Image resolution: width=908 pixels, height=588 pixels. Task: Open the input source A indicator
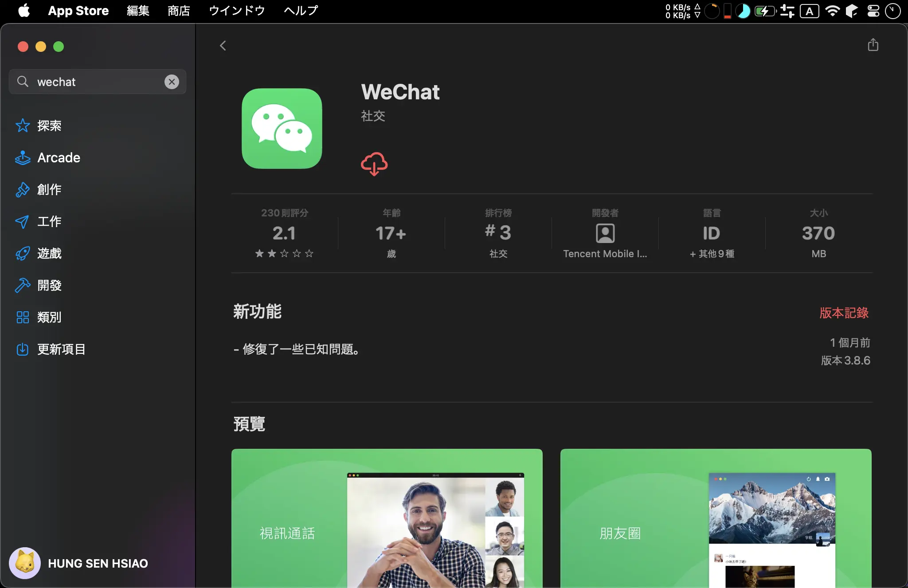[810, 11]
